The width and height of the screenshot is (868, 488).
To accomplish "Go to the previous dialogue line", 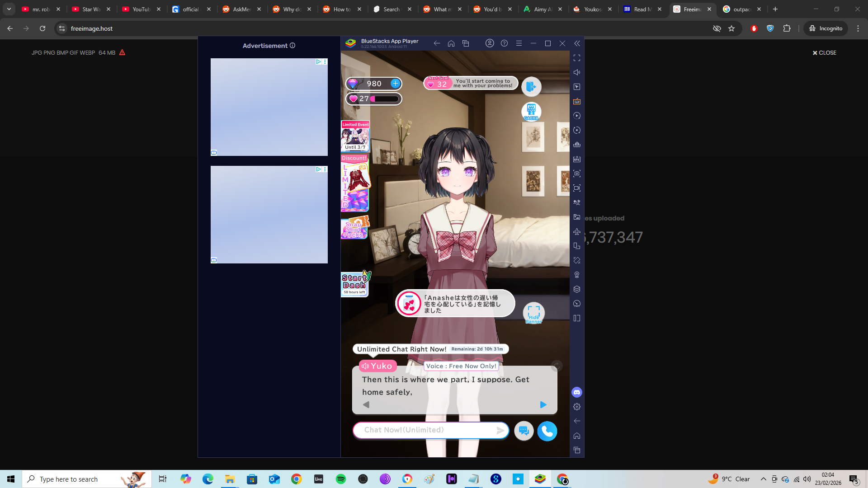I will pyautogui.click(x=366, y=405).
